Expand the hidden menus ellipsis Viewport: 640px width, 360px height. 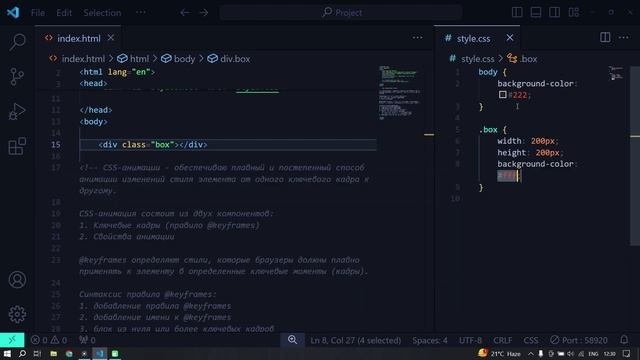pyautogui.click(x=140, y=12)
